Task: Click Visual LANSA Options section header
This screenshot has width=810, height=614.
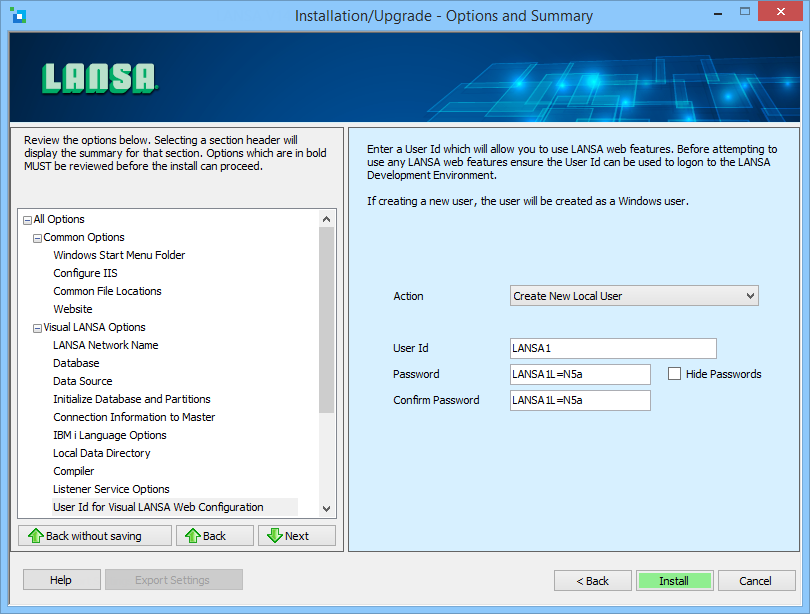Action: 94,327
